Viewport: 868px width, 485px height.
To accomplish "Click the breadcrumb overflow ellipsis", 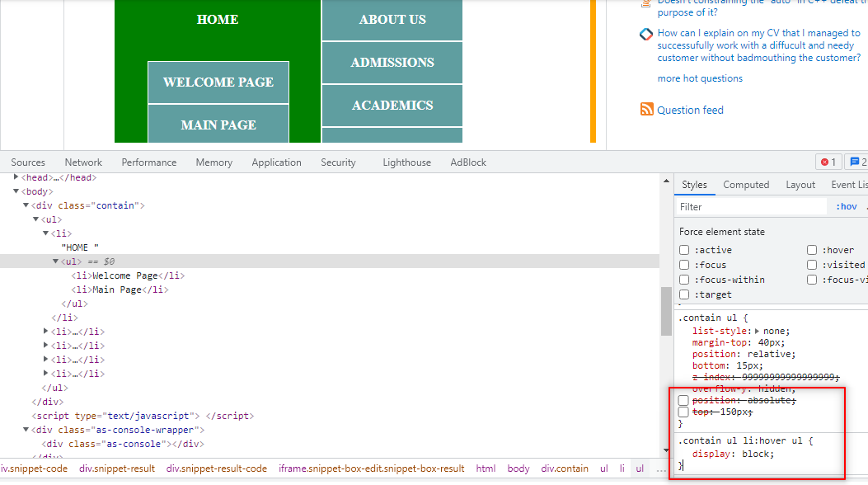I will pyautogui.click(x=661, y=469).
